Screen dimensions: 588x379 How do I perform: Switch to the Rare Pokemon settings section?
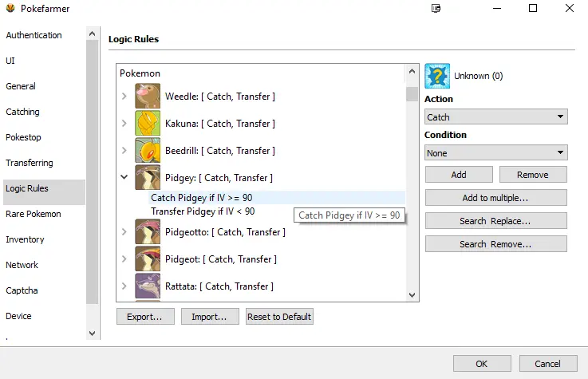click(x=34, y=214)
